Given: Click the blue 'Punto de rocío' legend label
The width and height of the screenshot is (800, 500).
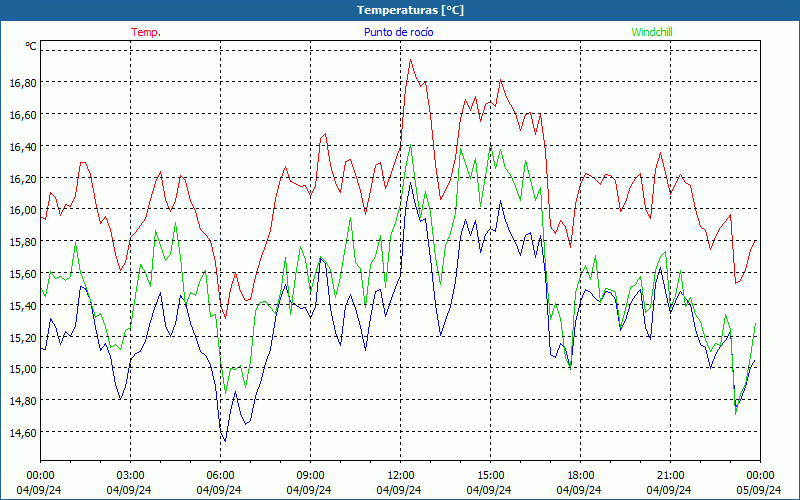Looking at the screenshot, I should pos(398,32).
